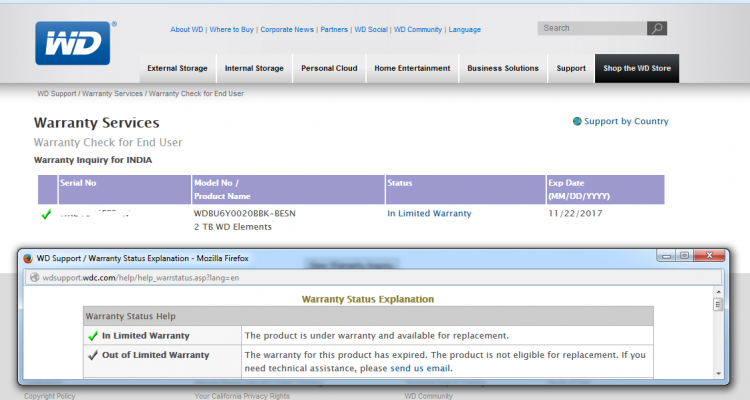Open the About WD link
Screen dimensions: 750x400
(187, 30)
